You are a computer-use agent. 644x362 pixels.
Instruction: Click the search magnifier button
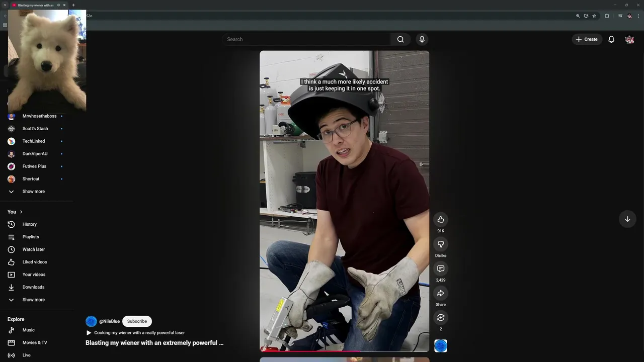pos(400,39)
